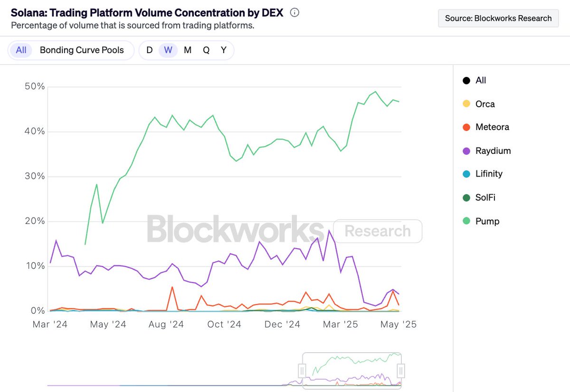Select weekly W interval

(168, 50)
